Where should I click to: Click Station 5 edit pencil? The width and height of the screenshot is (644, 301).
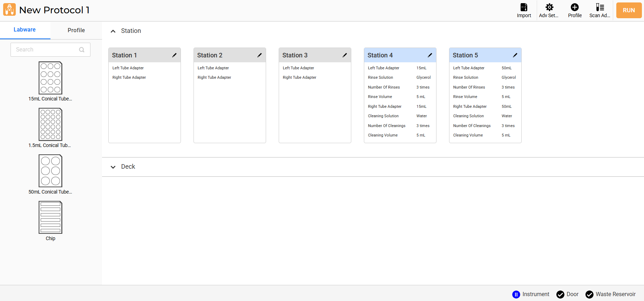pyautogui.click(x=515, y=55)
